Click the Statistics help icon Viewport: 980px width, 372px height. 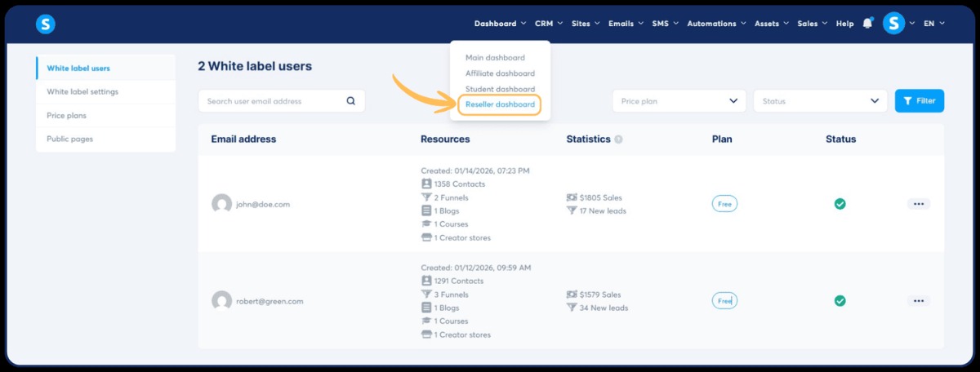(618, 139)
